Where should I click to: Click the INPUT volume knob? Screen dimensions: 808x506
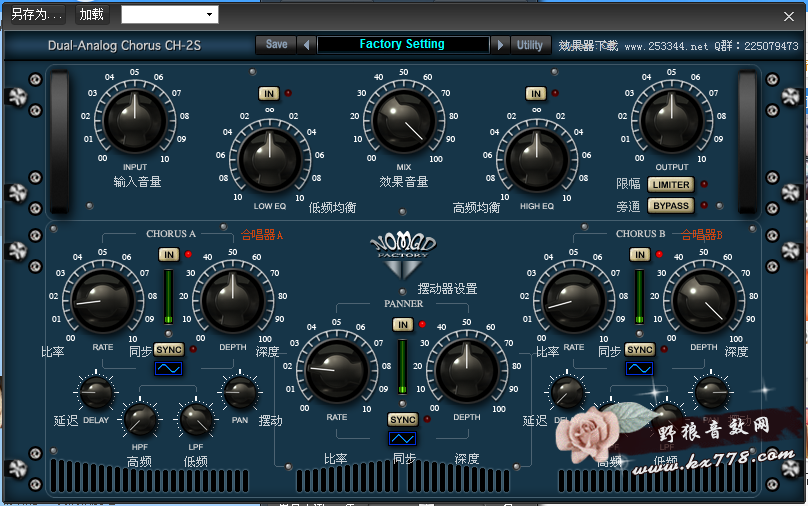pos(134,121)
